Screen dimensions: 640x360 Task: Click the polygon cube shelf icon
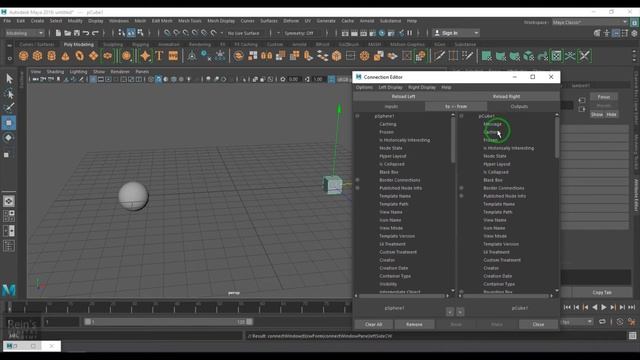[38, 56]
